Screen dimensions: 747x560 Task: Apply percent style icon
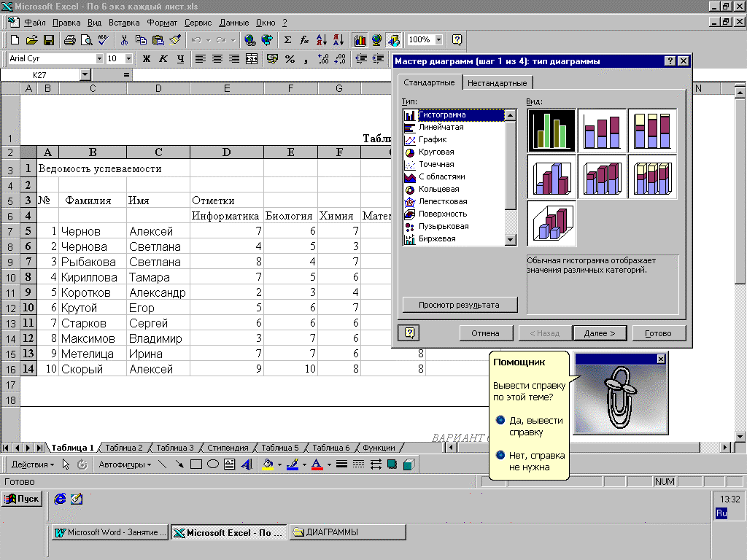[x=289, y=58]
